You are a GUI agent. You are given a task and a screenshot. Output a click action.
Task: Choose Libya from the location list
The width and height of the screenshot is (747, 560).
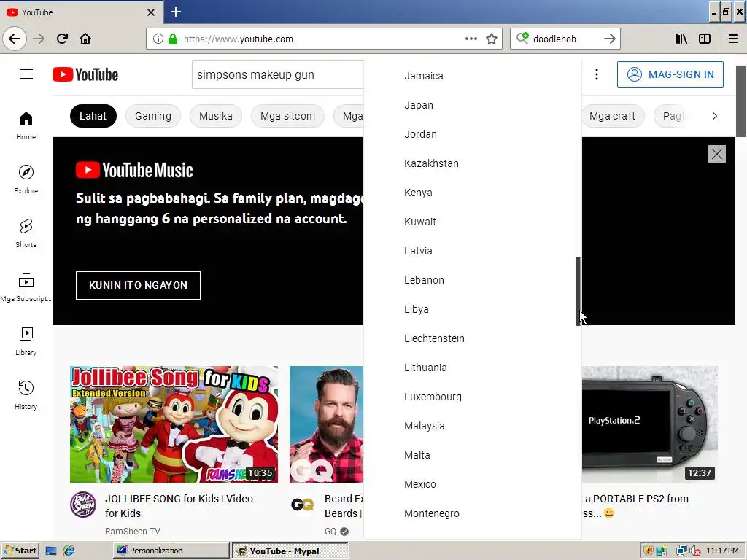(x=473, y=309)
